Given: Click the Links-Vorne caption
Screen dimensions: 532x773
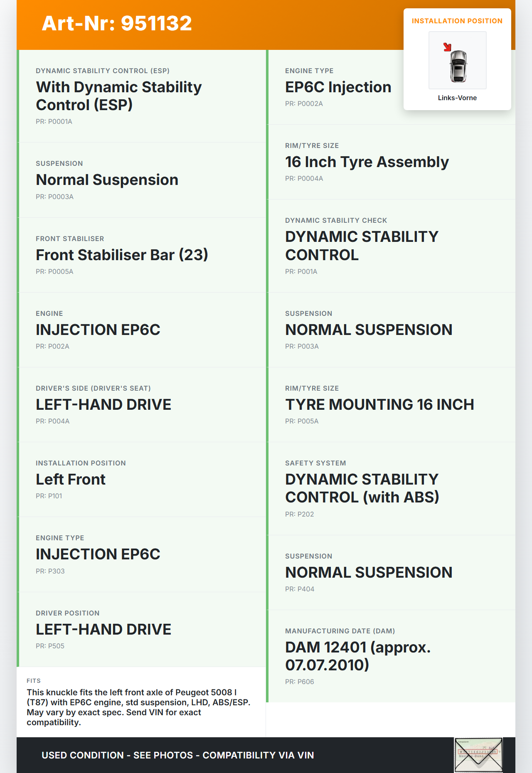Looking at the screenshot, I should 457,98.
